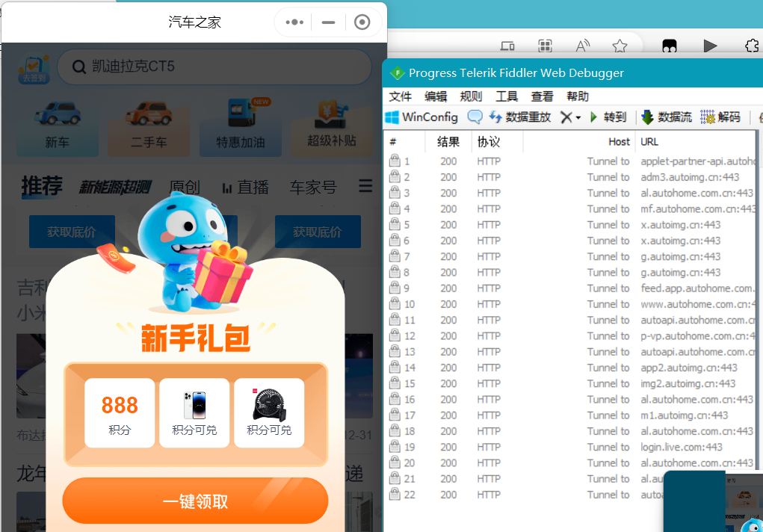Select session 15 img2.autoimg.cn:443

pyautogui.click(x=570, y=383)
